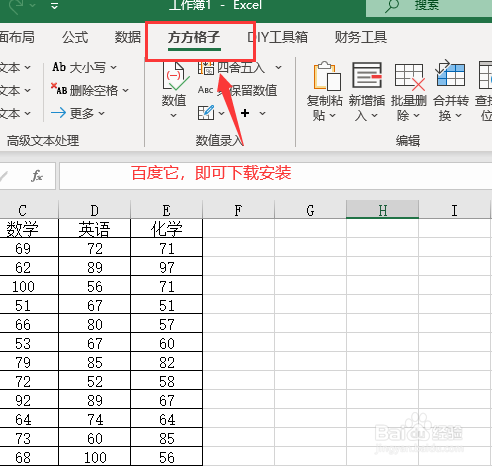Expand the 删除空格 dropdown arrow
This screenshot has height=466, width=492.
click(125, 90)
